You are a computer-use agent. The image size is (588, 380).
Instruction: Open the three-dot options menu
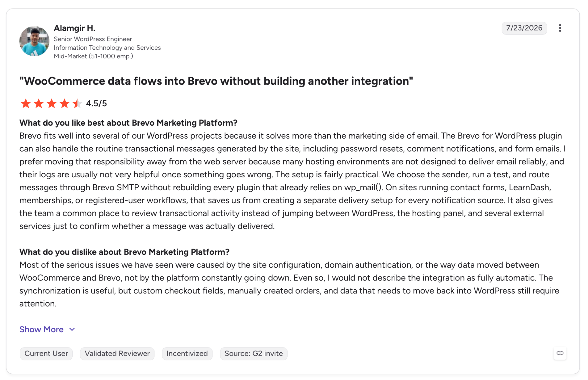click(x=560, y=28)
